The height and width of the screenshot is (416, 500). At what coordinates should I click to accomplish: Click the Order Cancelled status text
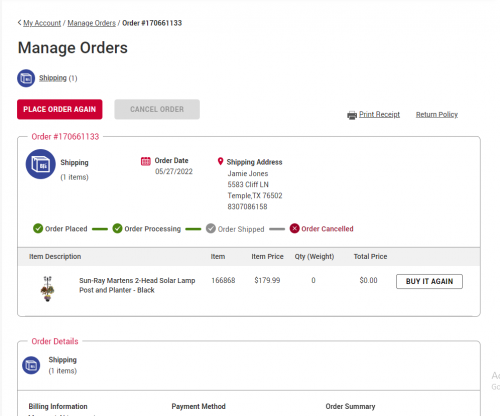327,229
